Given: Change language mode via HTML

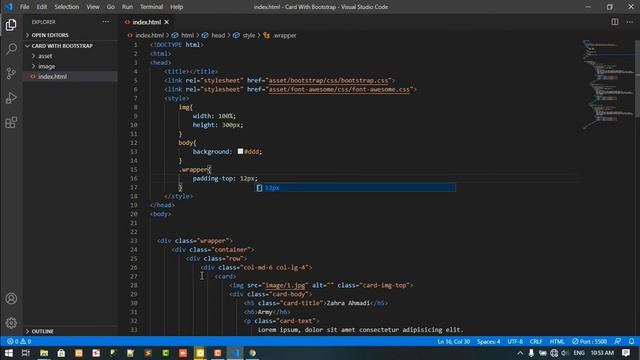Looking at the screenshot, I should [x=557, y=341].
